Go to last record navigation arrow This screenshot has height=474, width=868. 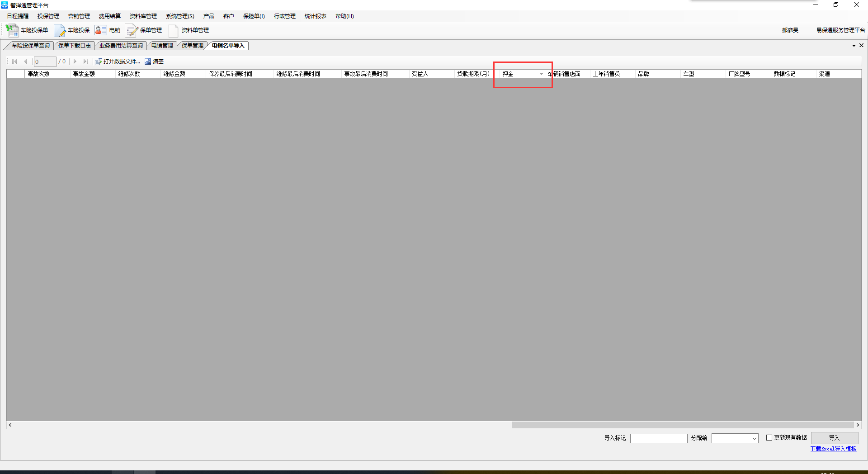coord(85,62)
